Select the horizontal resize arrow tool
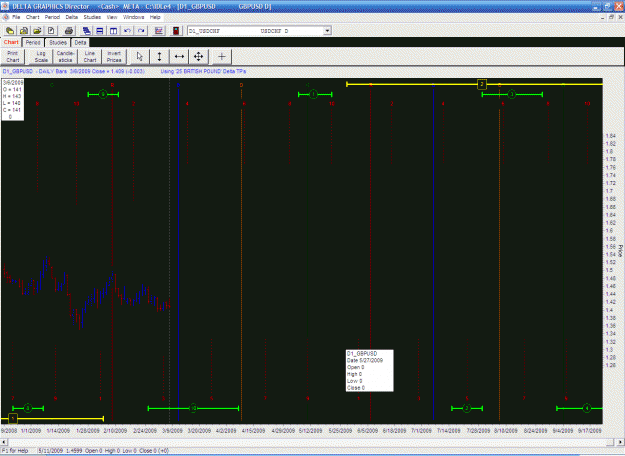625x456 pixels. point(179,57)
